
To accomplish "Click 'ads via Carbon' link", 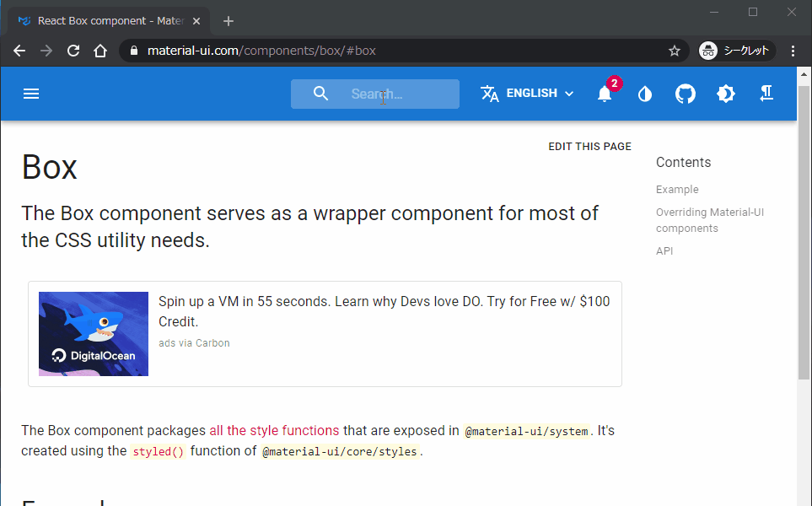I will (x=194, y=343).
